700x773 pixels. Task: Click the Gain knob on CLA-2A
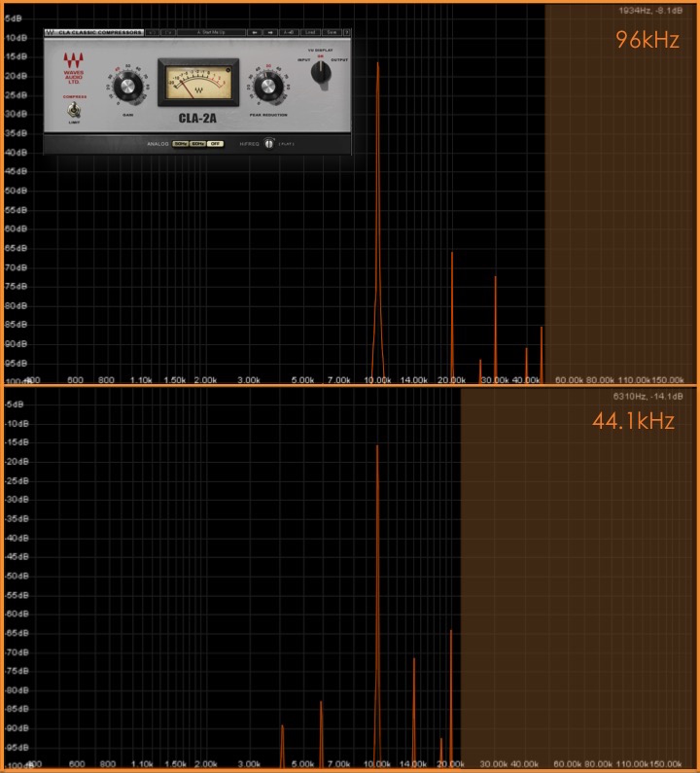128,87
